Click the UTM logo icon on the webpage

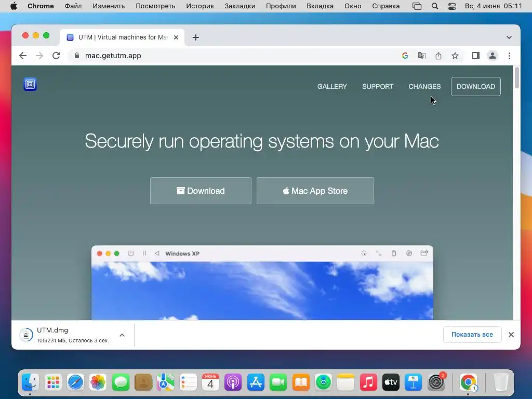[30, 84]
